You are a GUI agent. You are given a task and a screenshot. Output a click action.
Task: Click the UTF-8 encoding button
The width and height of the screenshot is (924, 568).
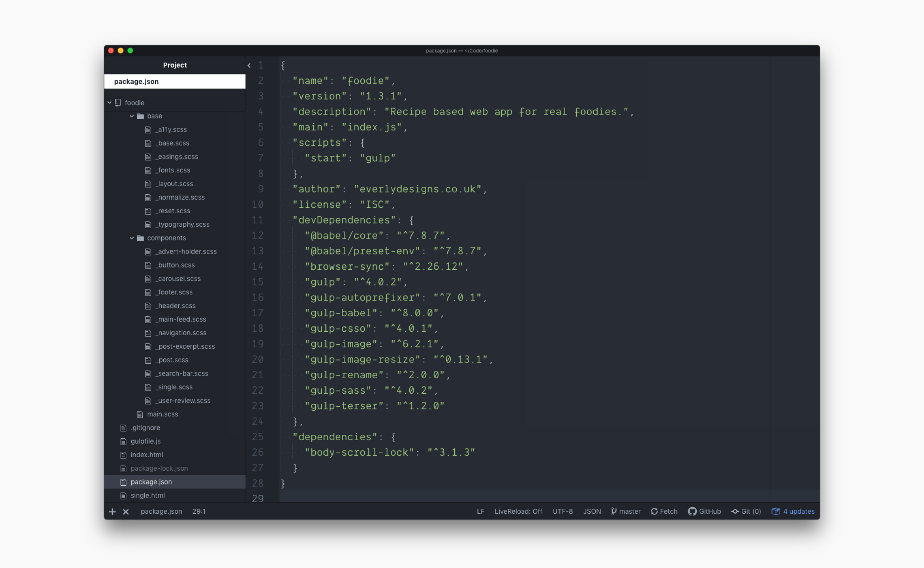pos(562,511)
